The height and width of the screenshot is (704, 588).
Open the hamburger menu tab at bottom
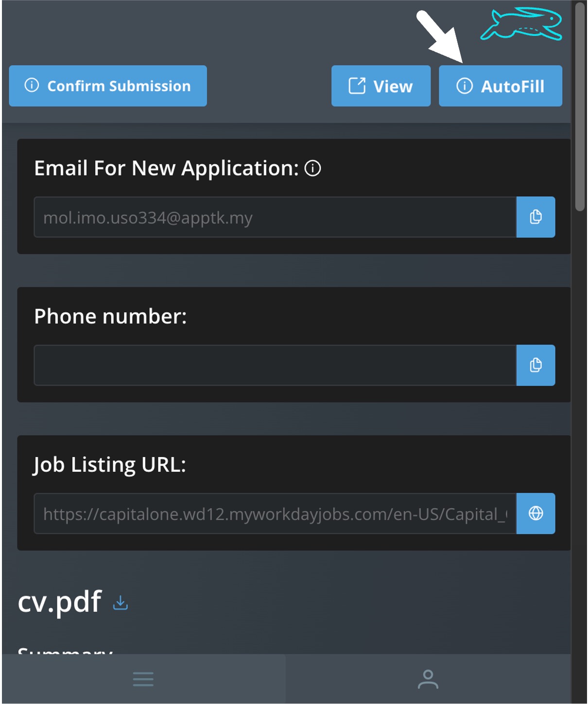pyautogui.click(x=143, y=679)
